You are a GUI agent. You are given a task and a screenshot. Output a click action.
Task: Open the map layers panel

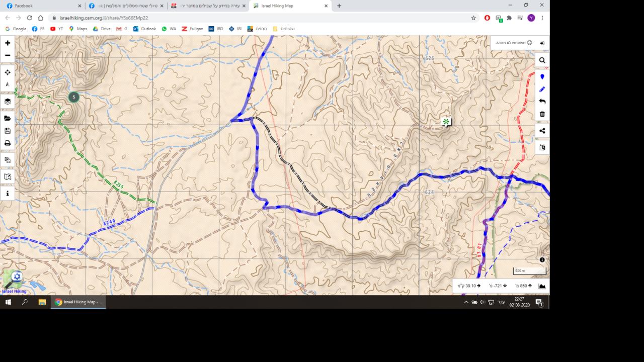point(8,101)
